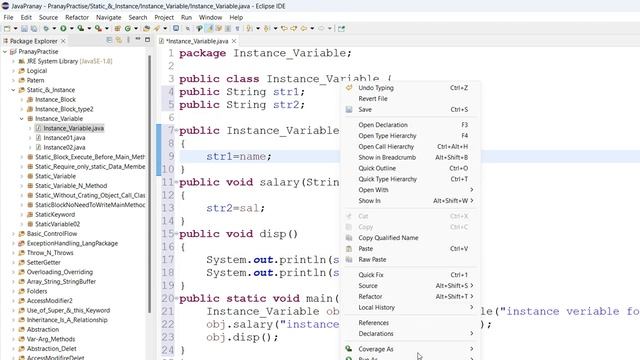Open the Navigate menu
The image size is (640, 360).
click(109, 18)
